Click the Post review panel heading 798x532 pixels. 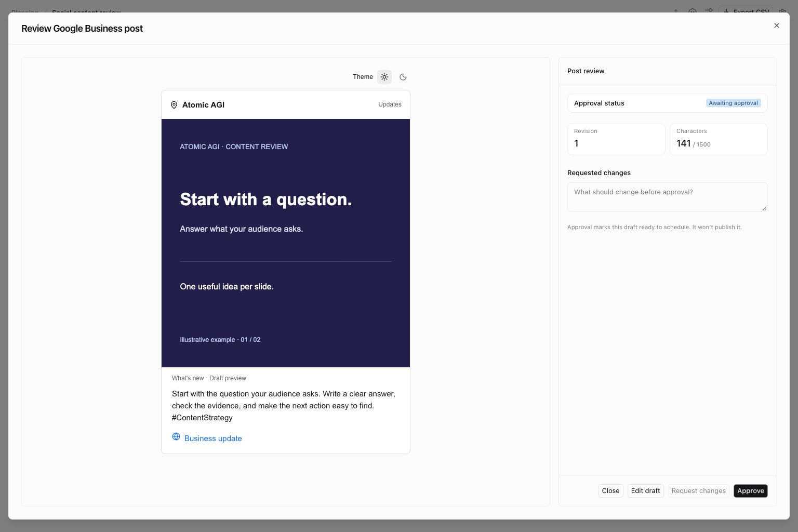coord(586,71)
